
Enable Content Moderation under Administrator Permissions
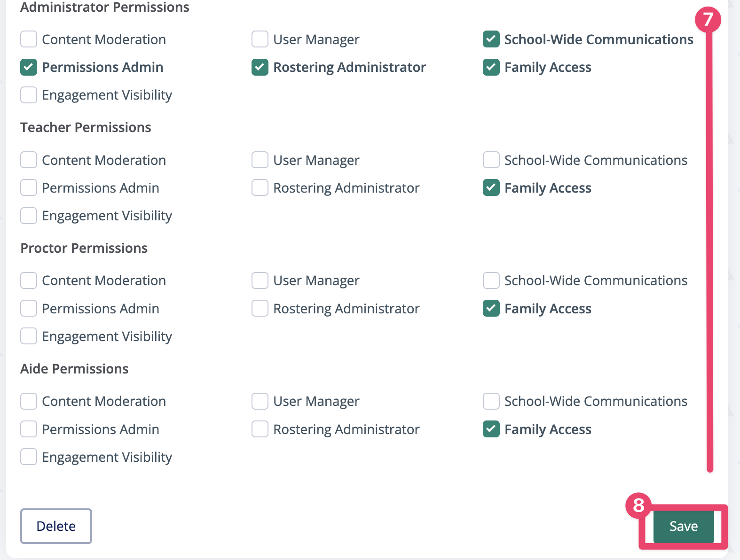pos(29,39)
